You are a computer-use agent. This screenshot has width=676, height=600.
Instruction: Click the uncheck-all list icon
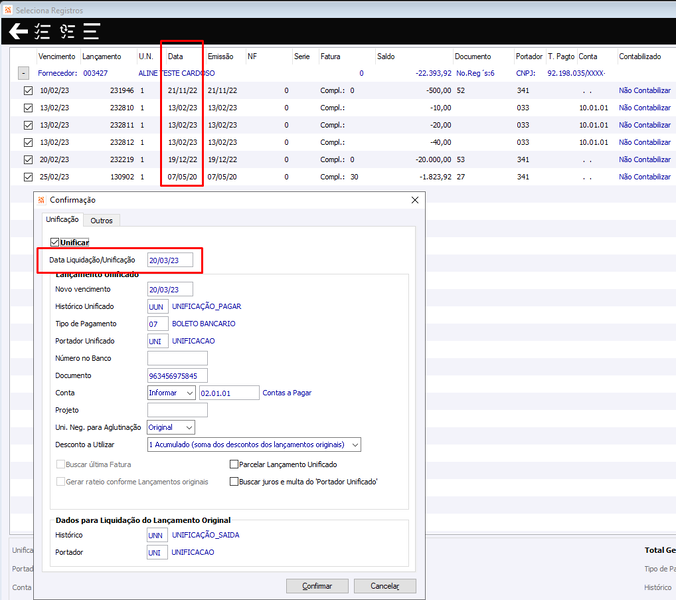click(67, 31)
